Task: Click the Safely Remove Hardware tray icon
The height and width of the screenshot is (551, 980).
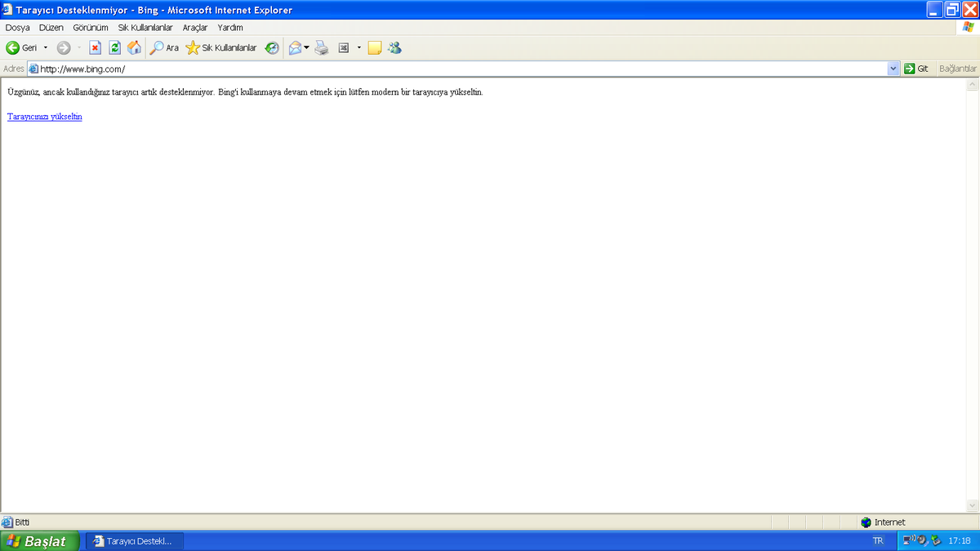Action: pyautogui.click(x=936, y=540)
